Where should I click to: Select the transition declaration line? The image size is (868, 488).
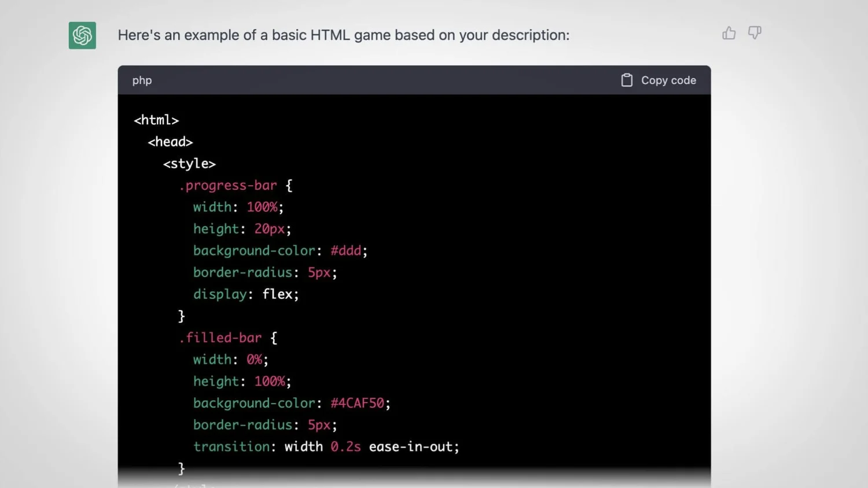tap(324, 446)
